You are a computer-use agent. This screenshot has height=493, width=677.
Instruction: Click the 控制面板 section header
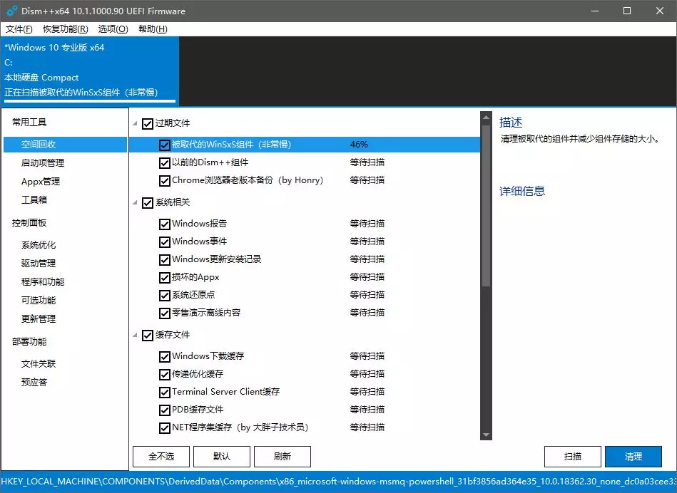[29, 223]
